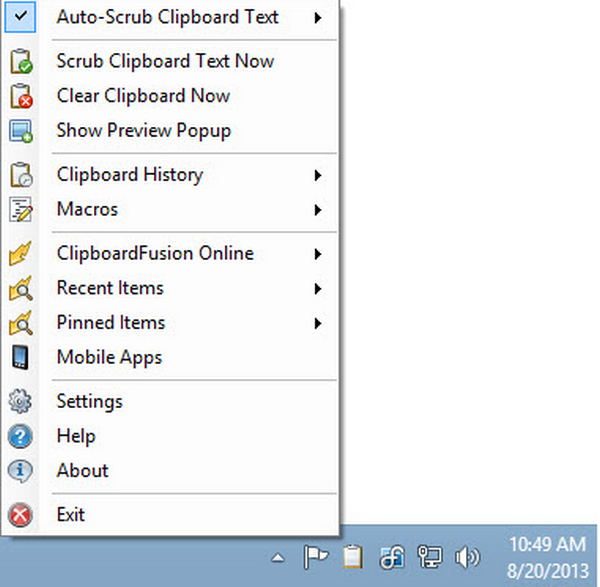600x587 pixels.
Task: Click the Clipboard History clock icon
Action: 21,174
